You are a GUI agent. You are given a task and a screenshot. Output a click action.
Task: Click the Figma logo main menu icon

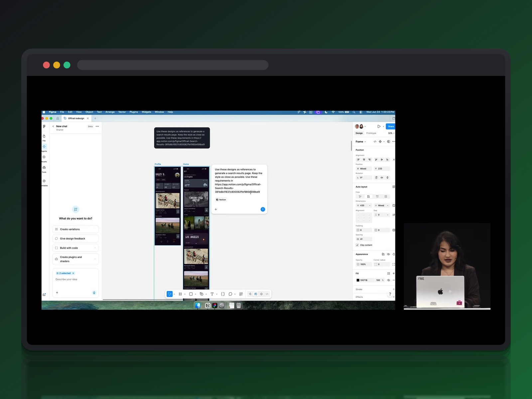(x=44, y=126)
